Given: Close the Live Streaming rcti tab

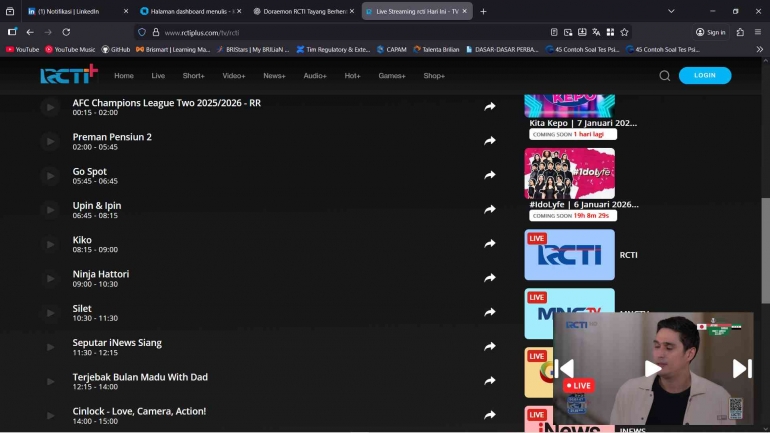Looking at the screenshot, I should [x=464, y=11].
